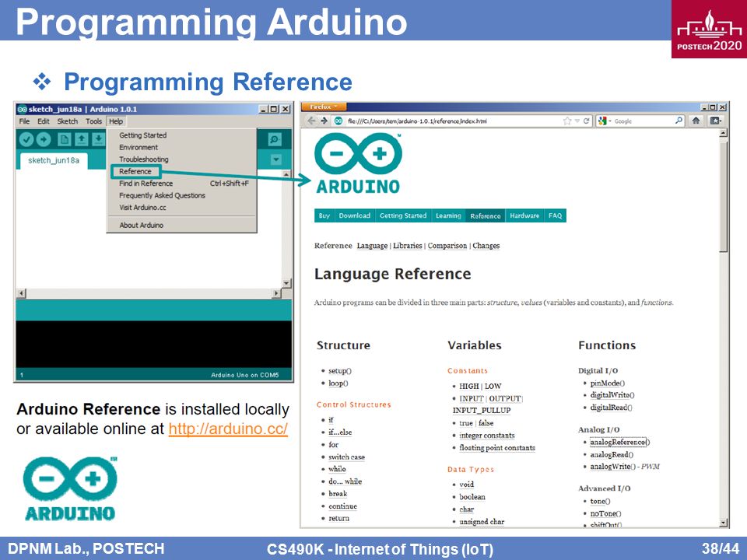This screenshot has width=747, height=560.
Task: Click the New sketch icon in Arduino toolbar
Action: [65, 139]
